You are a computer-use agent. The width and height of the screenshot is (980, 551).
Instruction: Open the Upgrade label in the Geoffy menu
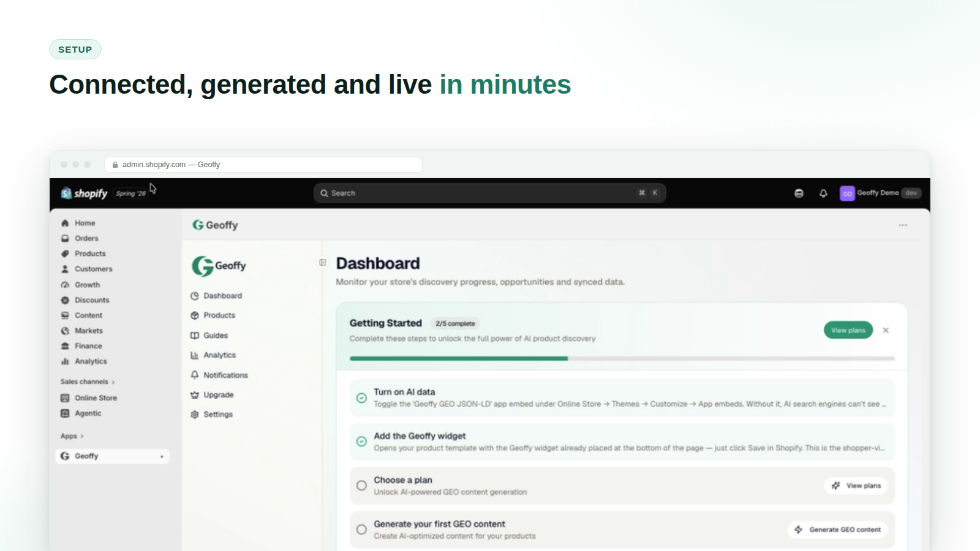click(219, 395)
